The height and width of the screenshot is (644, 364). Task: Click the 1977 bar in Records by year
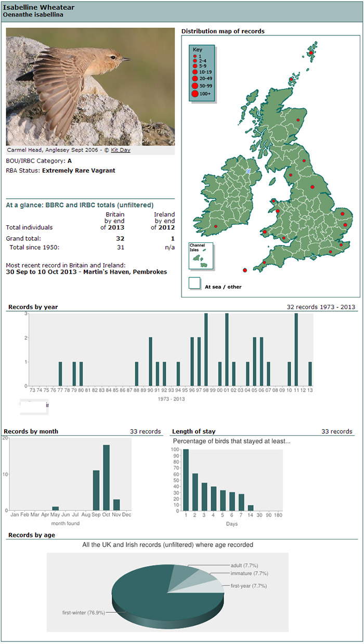[60, 374]
